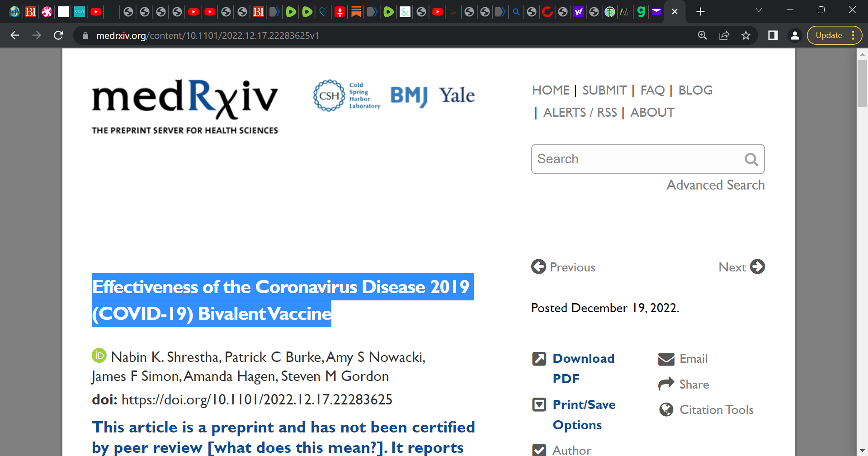Click the search magnifier icon in the medRxiv search box
The width and height of the screenshot is (868, 456).
tap(751, 159)
